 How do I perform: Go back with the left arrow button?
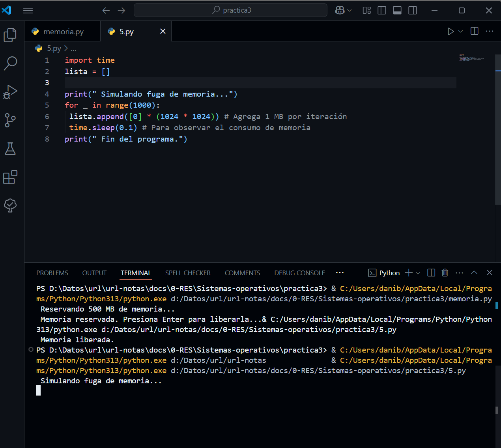tap(106, 11)
